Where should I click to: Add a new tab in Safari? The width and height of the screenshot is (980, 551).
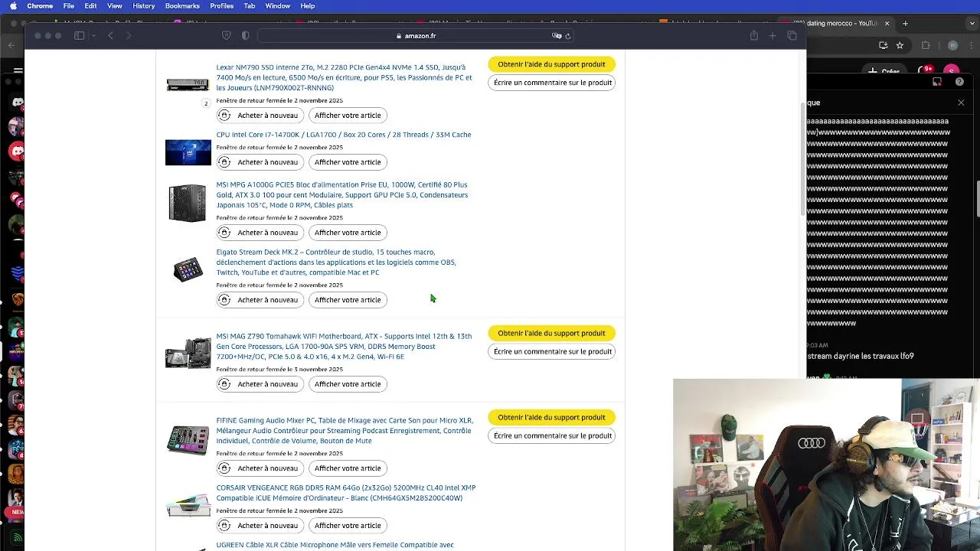coord(773,36)
